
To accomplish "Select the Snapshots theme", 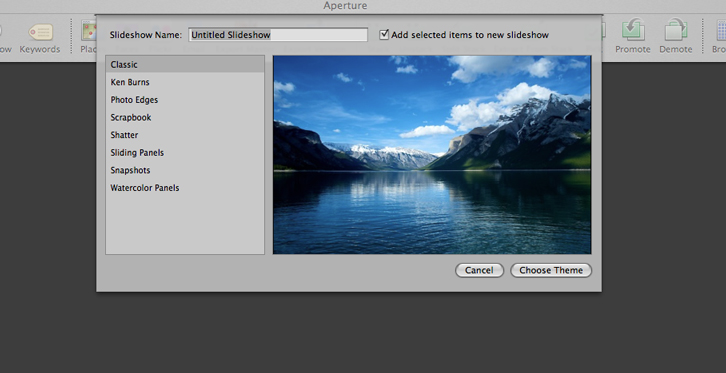I will (185, 170).
